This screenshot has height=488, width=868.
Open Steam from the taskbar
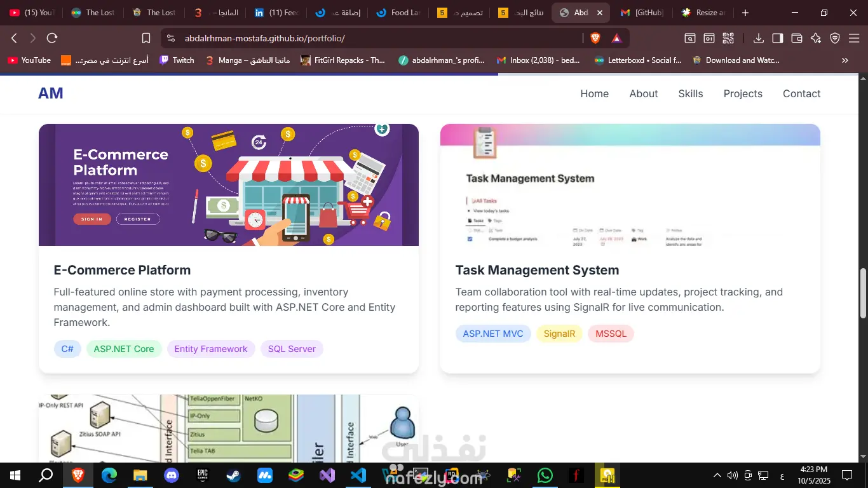(234, 475)
